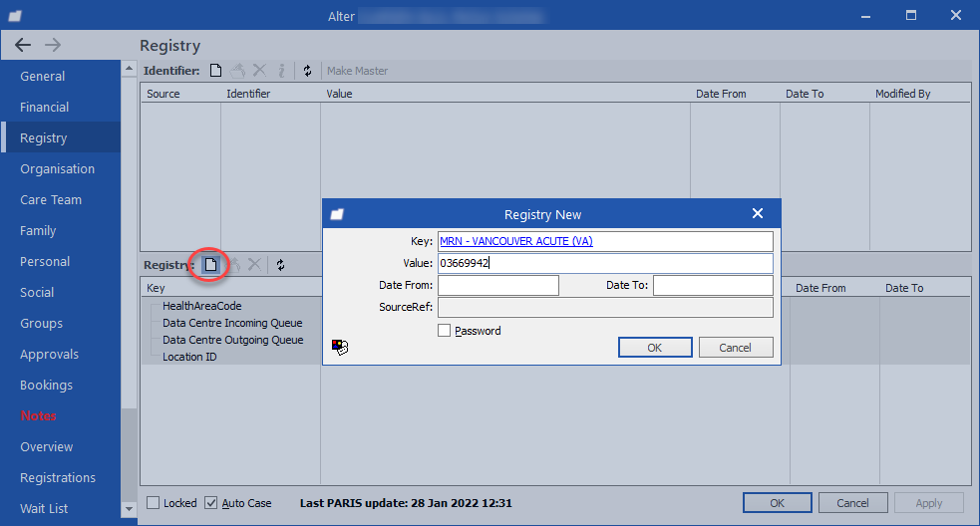The height and width of the screenshot is (526, 980).
Task: Click the SourceRef field
Action: [x=605, y=307]
